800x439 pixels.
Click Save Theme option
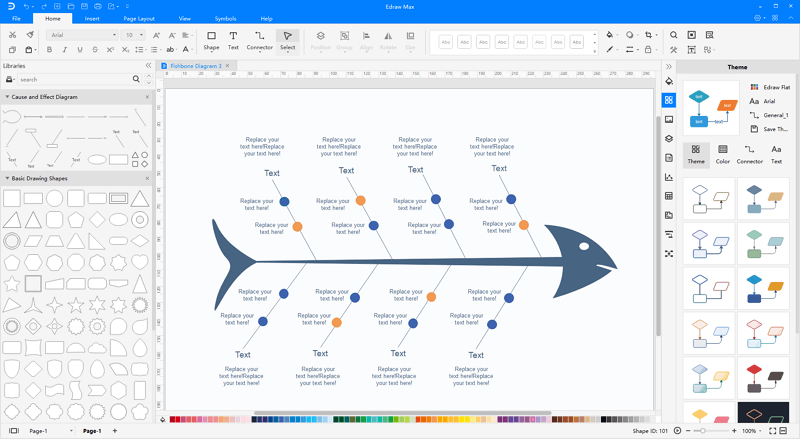[770, 129]
